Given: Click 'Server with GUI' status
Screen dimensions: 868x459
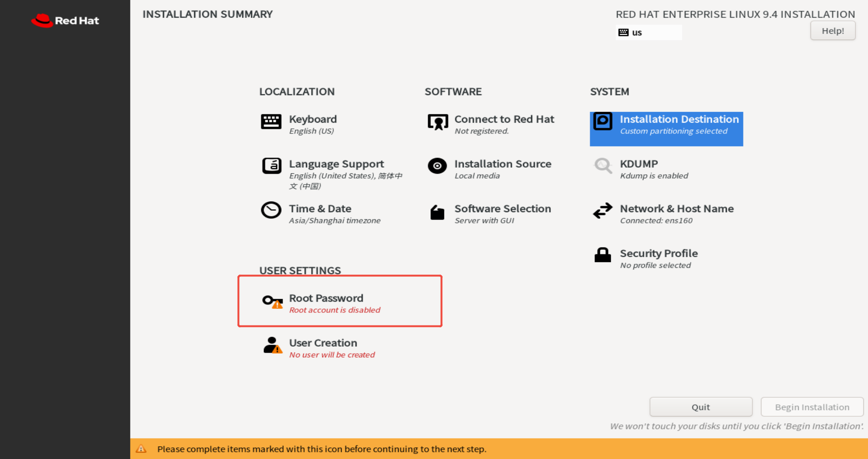Looking at the screenshot, I should click(484, 221).
